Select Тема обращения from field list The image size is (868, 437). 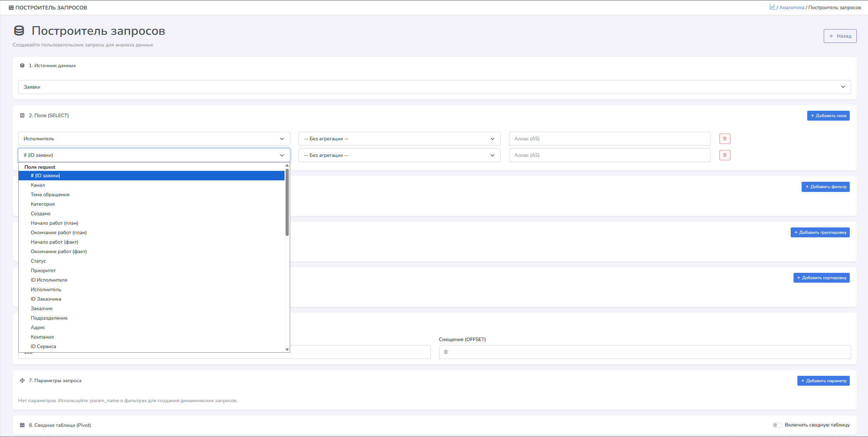(50, 194)
